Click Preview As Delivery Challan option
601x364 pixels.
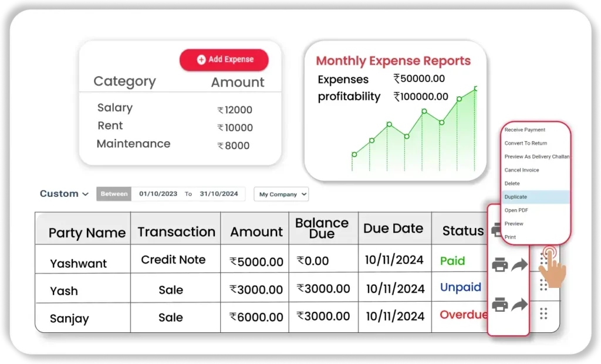(536, 157)
